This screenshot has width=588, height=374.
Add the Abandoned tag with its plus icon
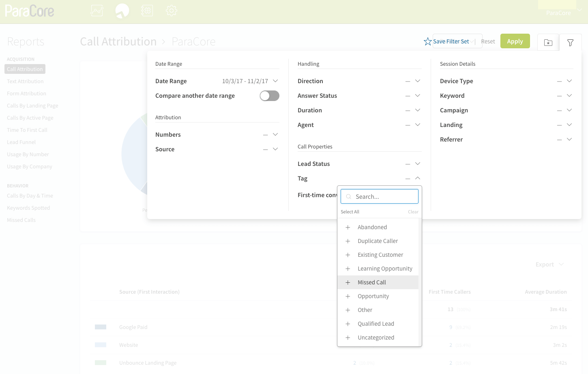[x=348, y=227]
